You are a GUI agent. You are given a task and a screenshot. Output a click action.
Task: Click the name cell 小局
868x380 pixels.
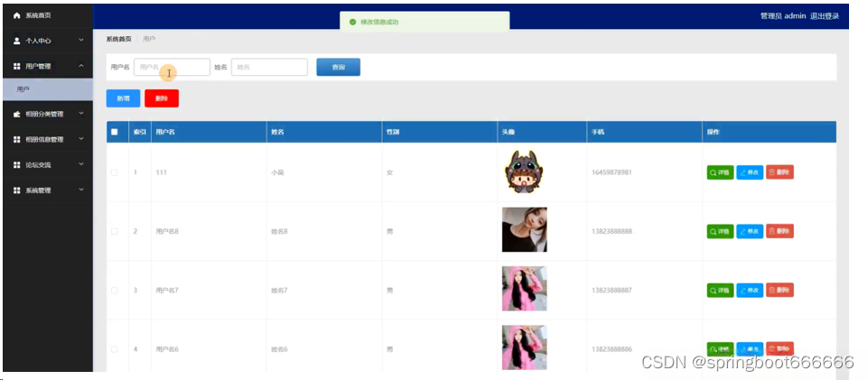(277, 172)
